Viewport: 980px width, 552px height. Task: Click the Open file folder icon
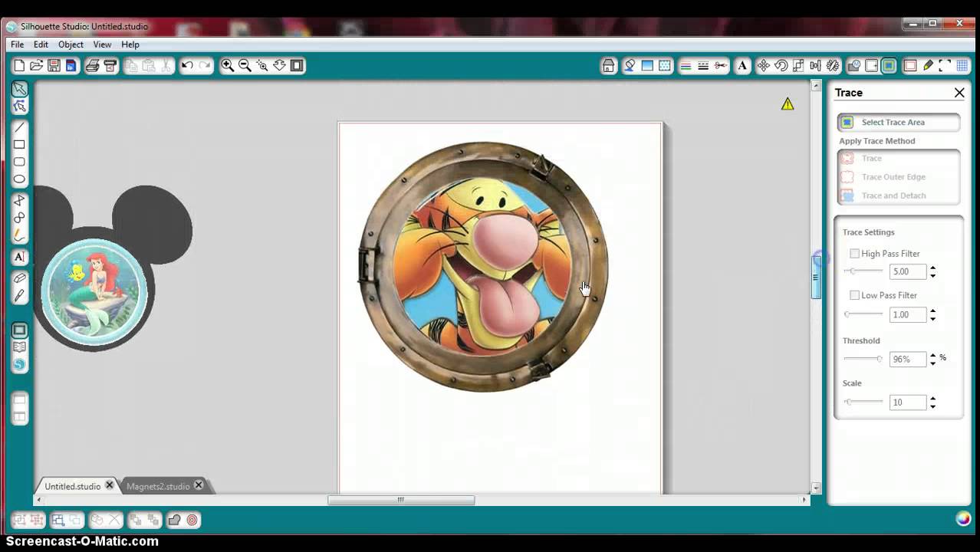coord(36,66)
